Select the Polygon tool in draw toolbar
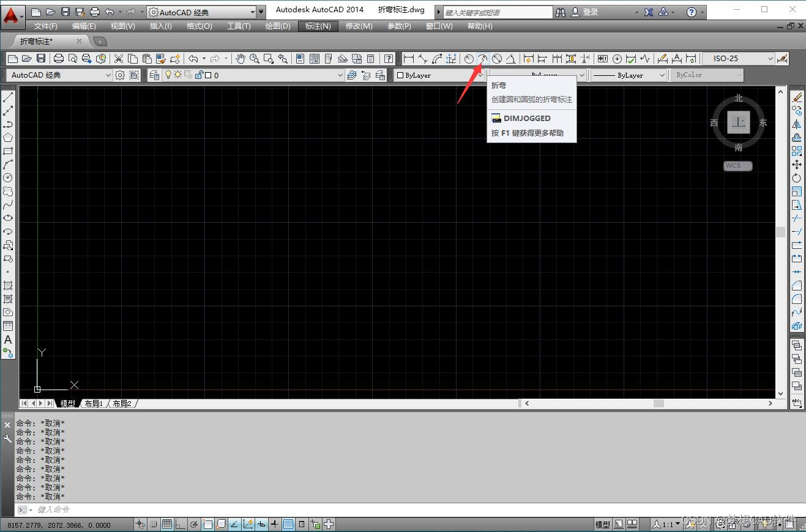806x532 pixels. pyautogui.click(x=8, y=138)
